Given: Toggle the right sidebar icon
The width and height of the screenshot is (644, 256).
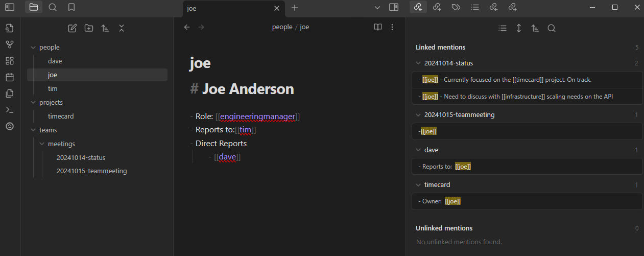Looking at the screenshot, I should pyautogui.click(x=394, y=7).
